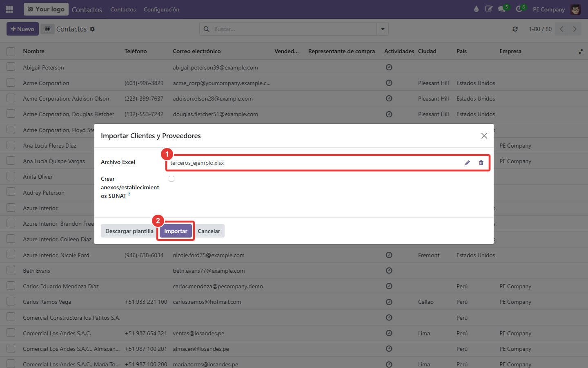Open the conversations chat bubble icon
The image size is (588, 368).
[502, 9]
